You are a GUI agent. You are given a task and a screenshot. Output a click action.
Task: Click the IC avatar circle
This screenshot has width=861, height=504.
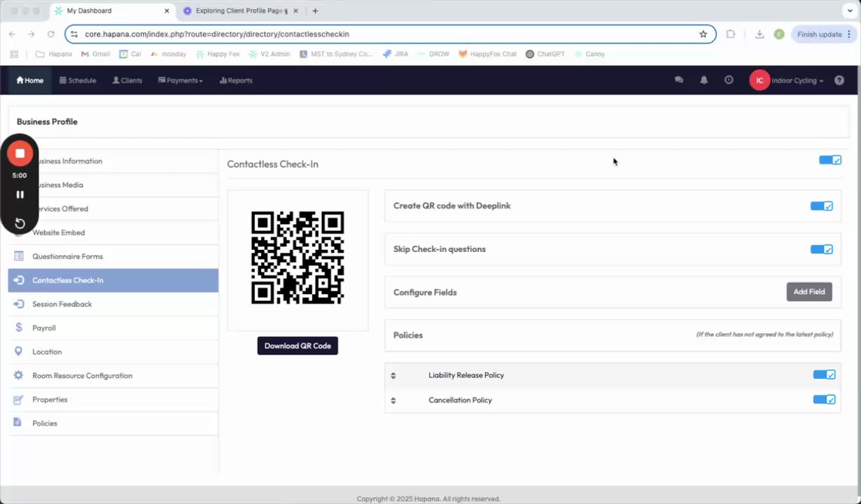pyautogui.click(x=759, y=80)
